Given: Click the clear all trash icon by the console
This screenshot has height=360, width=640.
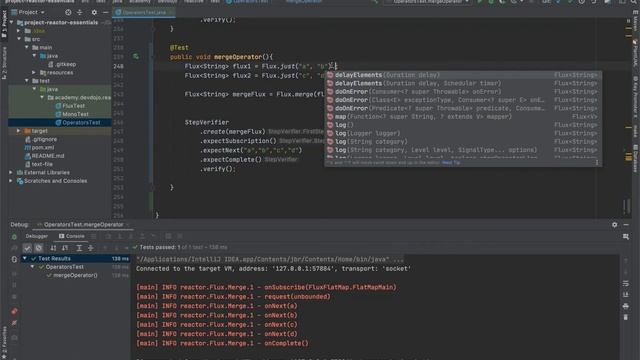Looking at the screenshot, I should coord(626,317).
